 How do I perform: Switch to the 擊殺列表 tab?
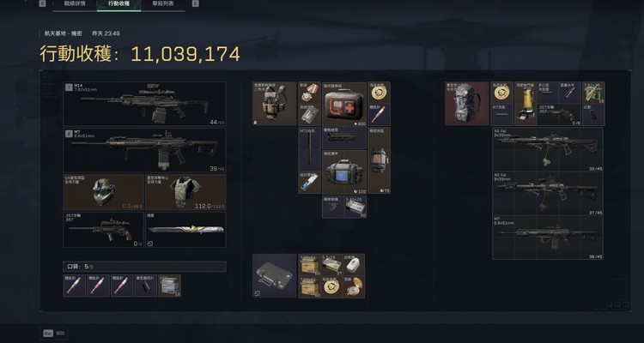point(163,3)
